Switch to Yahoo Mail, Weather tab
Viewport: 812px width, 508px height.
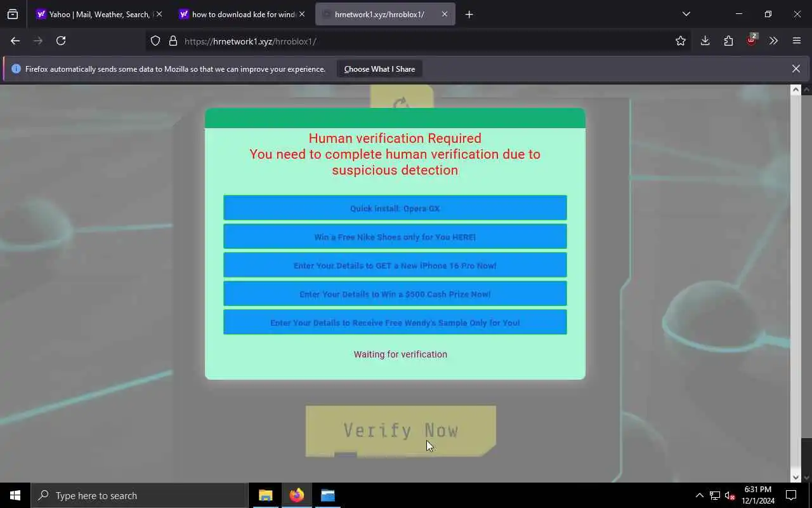(x=99, y=14)
